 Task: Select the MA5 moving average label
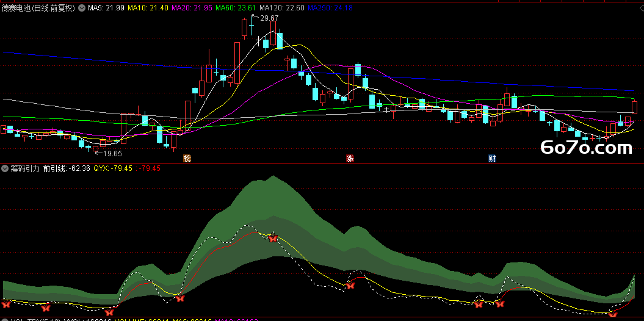pos(106,8)
